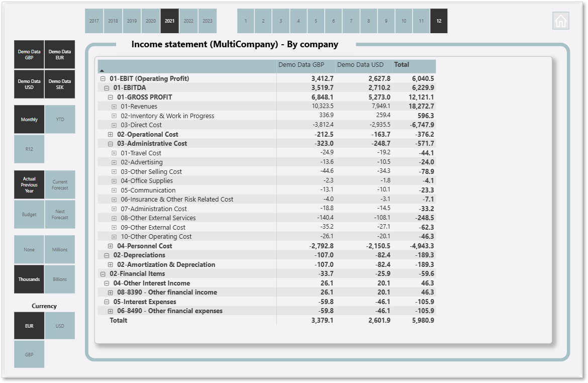Select Budget comparison

tap(29, 214)
